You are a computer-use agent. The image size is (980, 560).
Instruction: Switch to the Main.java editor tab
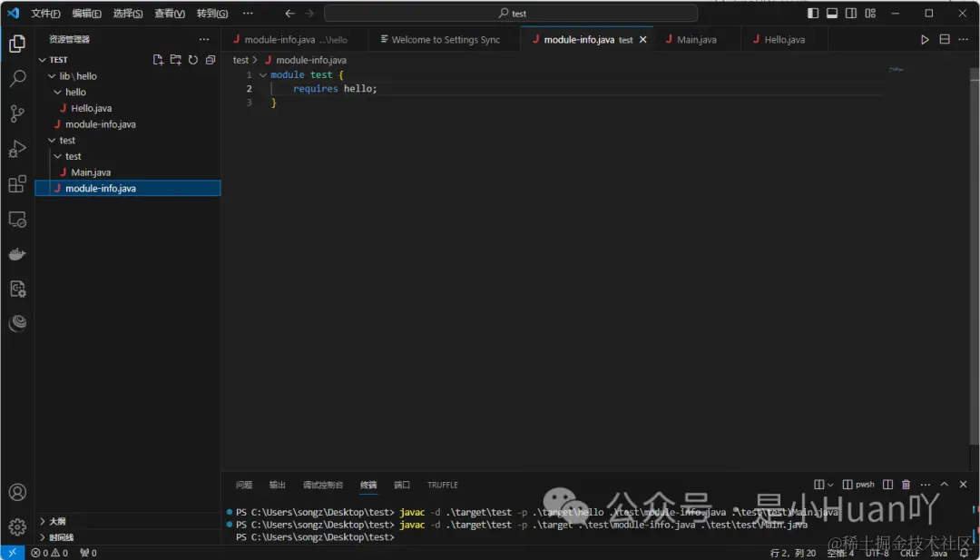click(696, 39)
